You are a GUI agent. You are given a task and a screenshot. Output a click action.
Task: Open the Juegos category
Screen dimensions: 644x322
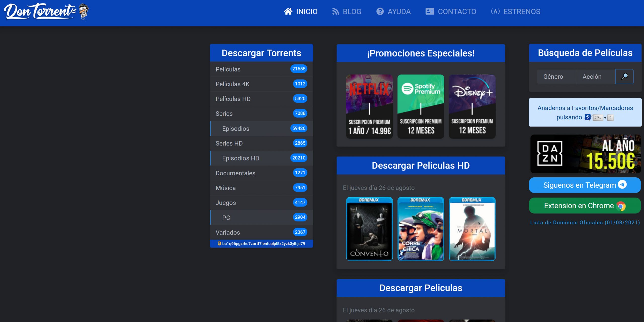(x=261, y=203)
